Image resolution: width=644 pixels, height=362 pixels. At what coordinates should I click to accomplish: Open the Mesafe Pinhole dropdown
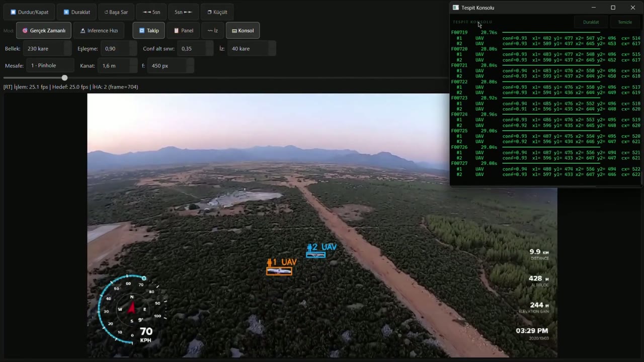point(50,65)
